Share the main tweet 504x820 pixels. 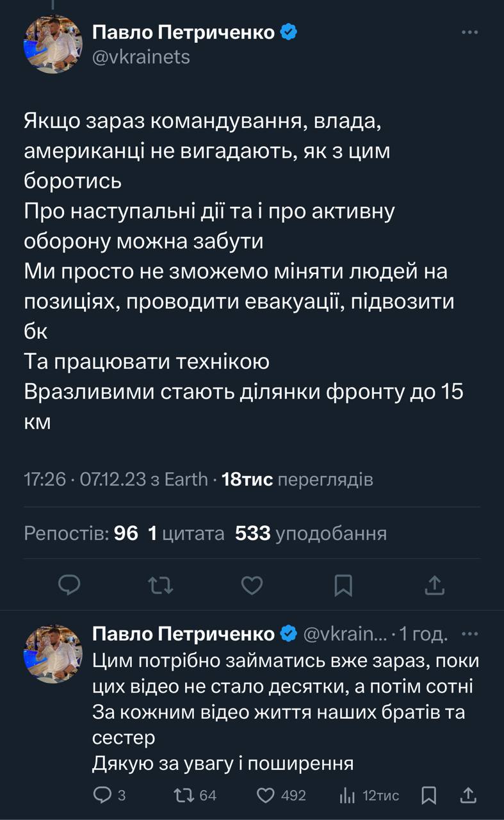click(x=435, y=584)
